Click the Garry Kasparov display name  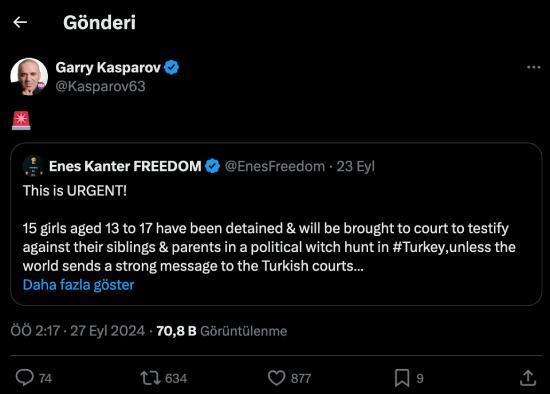[108, 67]
